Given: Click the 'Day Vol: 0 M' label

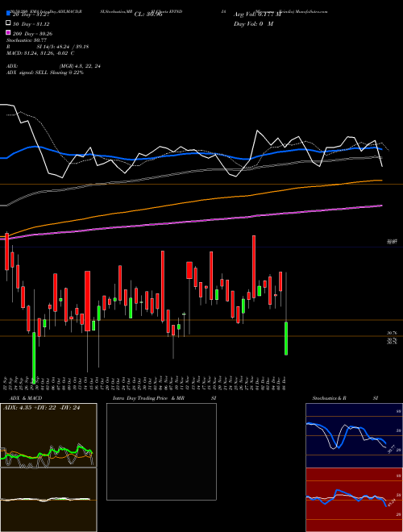Looking at the screenshot, I should (x=253, y=23).
